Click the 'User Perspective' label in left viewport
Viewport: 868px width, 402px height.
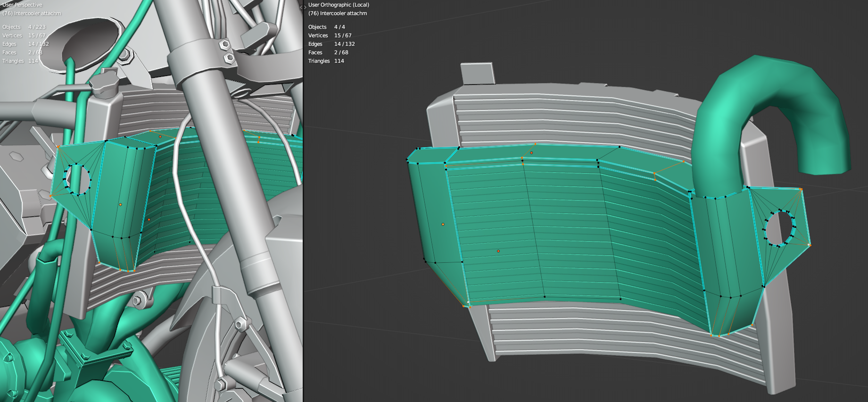pyautogui.click(x=22, y=5)
